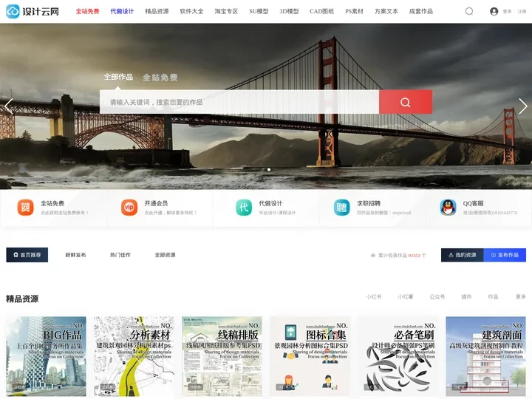Open the 必备笔刷 resource thumbnail
The width and height of the screenshot is (532, 399).
(x=398, y=356)
